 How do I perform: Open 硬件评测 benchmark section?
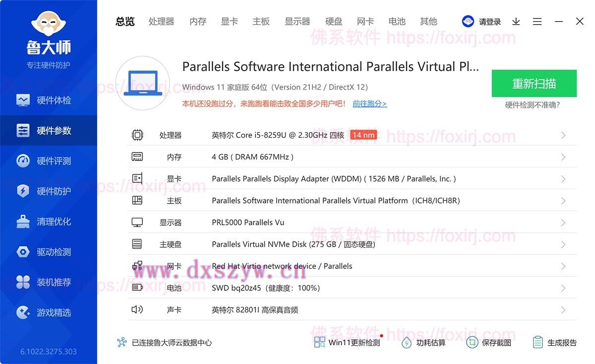click(49, 161)
